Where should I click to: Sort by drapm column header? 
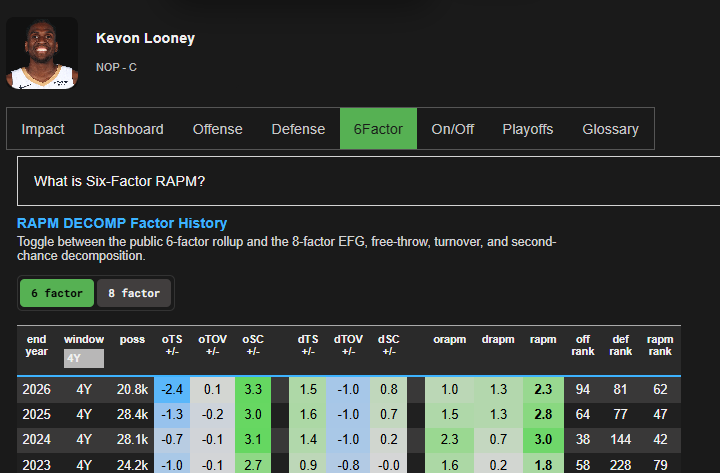click(498, 339)
